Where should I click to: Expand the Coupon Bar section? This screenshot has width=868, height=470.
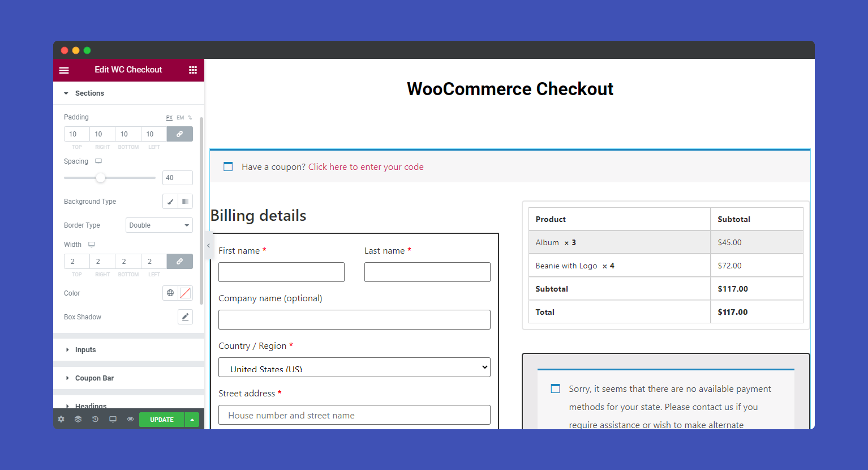[x=128, y=378]
